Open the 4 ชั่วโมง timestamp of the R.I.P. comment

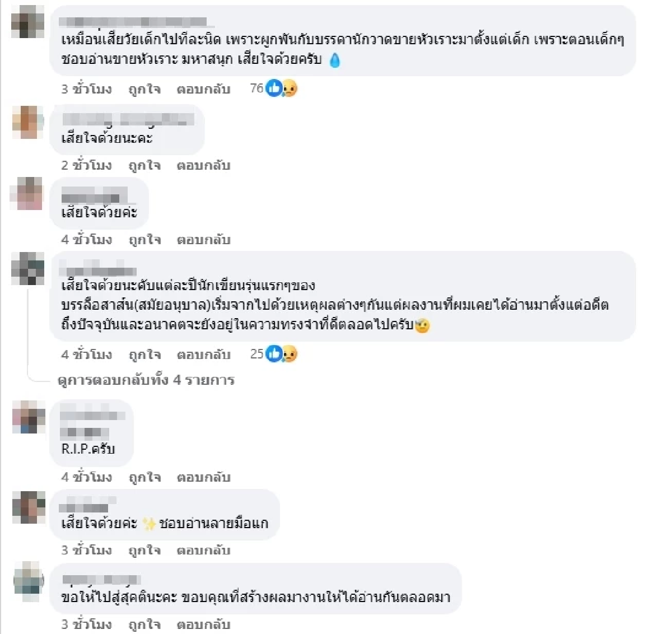pyautogui.click(x=86, y=478)
